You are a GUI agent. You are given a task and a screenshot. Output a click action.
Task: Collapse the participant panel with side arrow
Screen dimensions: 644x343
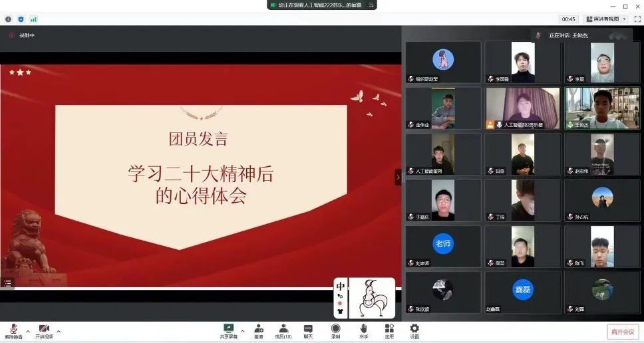click(x=398, y=177)
